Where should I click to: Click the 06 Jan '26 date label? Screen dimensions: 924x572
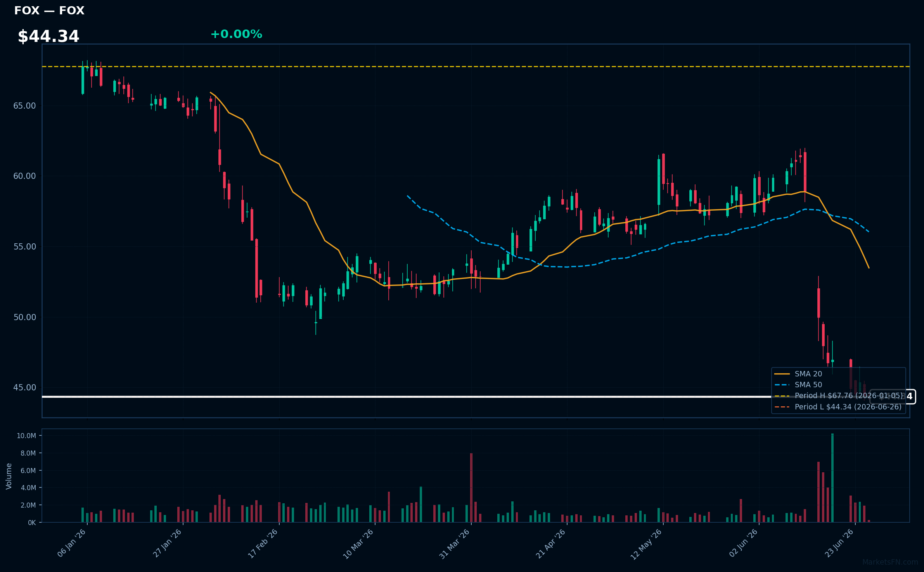(72, 543)
